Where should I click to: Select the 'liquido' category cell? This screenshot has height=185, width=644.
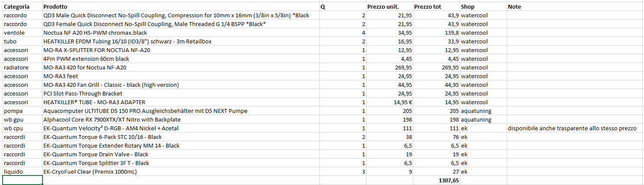click(13, 172)
